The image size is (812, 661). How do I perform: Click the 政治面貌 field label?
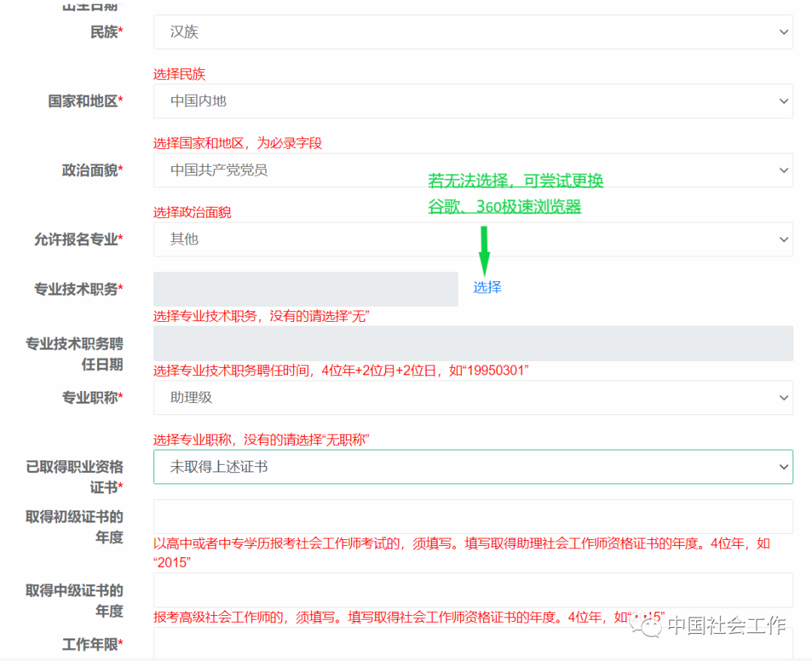point(92,171)
